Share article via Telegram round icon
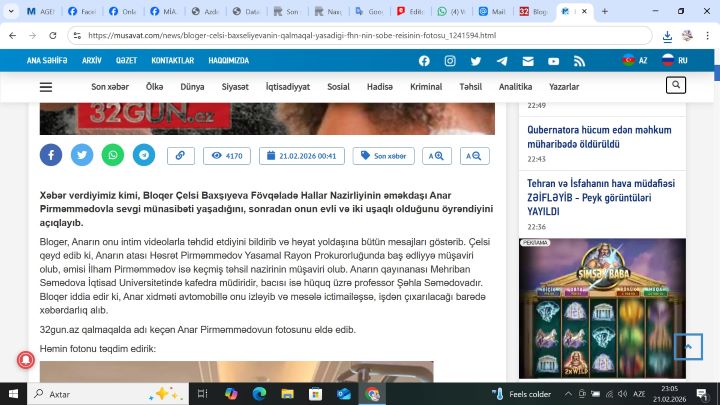The width and height of the screenshot is (720, 405). pos(144,155)
